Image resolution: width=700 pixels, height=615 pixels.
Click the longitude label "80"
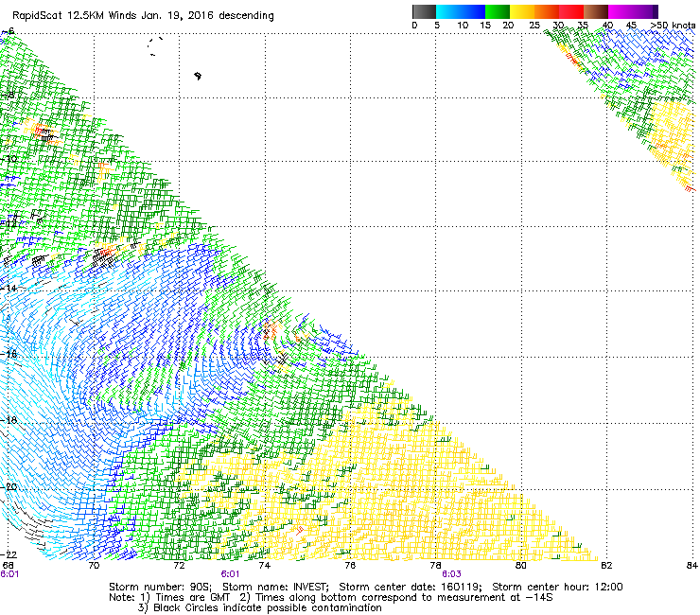pos(521,566)
